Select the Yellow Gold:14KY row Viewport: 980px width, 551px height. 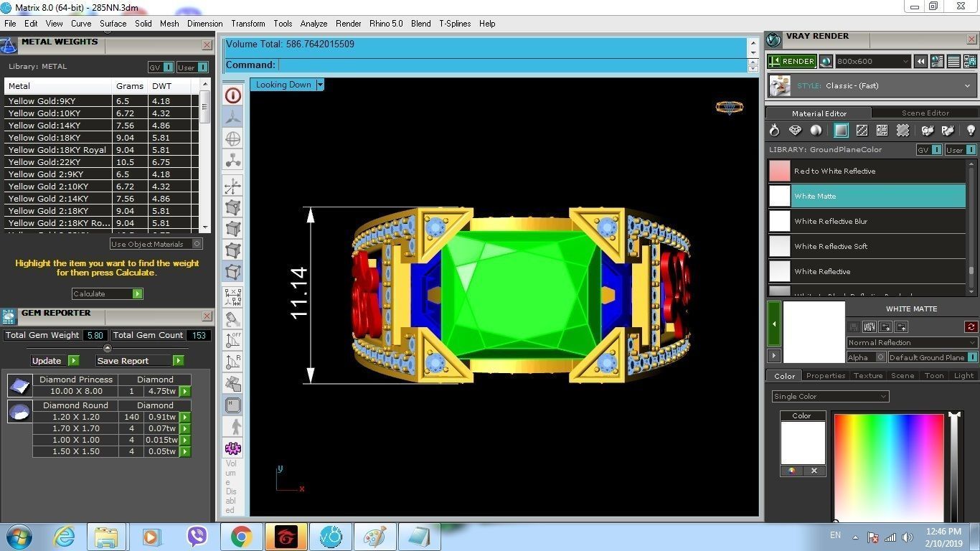coord(101,126)
